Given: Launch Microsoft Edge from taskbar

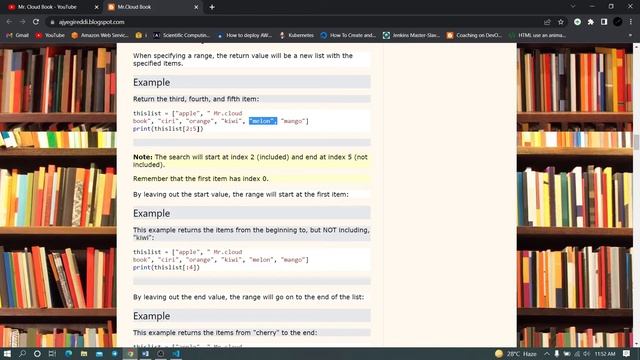Looking at the screenshot, I should point(68,353).
